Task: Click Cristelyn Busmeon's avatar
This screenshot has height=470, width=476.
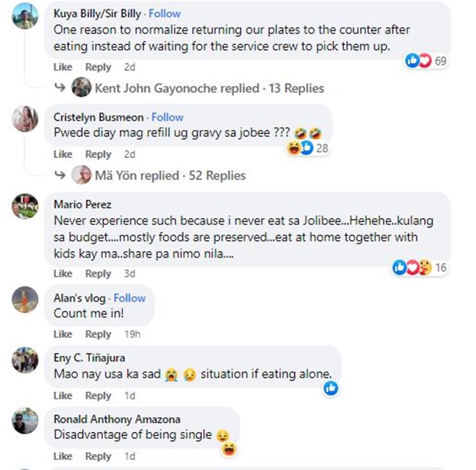Action: [25, 119]
